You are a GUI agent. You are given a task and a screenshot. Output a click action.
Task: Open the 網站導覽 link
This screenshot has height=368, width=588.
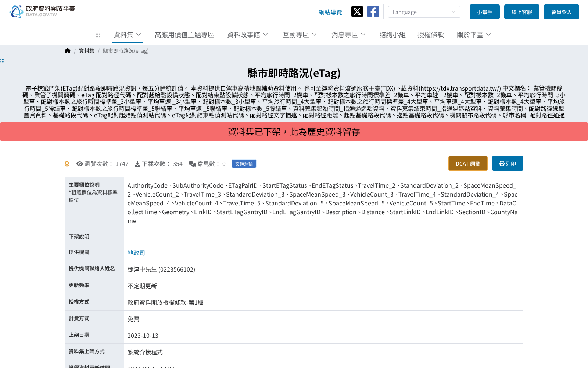point(330,12)
